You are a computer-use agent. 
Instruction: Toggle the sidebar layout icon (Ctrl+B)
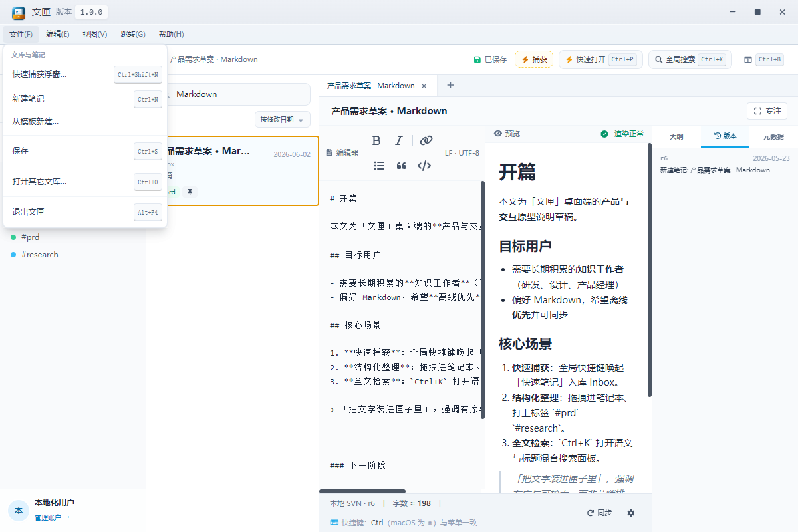[x=748, y=59]
